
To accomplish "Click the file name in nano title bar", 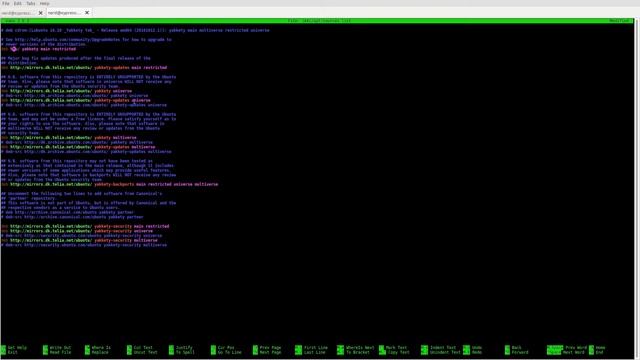I will [x=319, y=20].
